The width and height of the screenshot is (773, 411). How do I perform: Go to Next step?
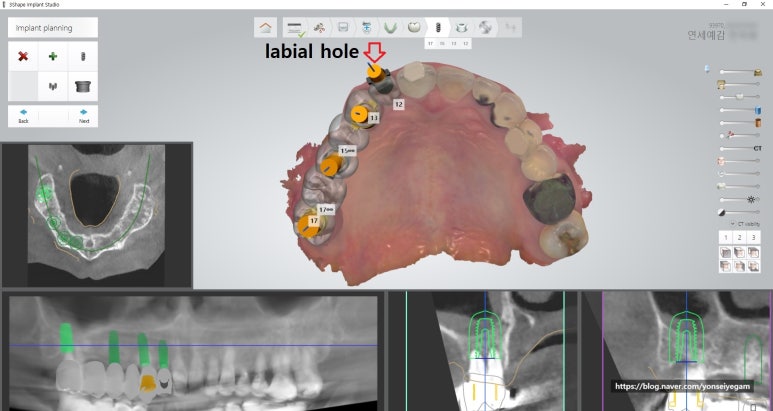coord(83,116)
